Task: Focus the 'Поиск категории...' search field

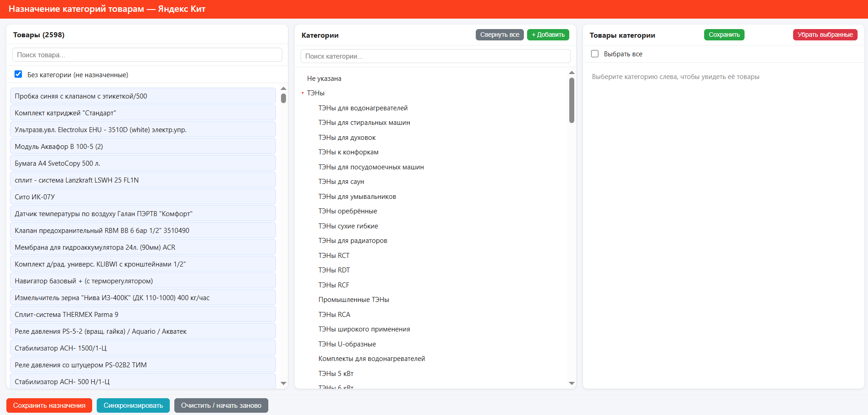Action: [x=435, y=56]
